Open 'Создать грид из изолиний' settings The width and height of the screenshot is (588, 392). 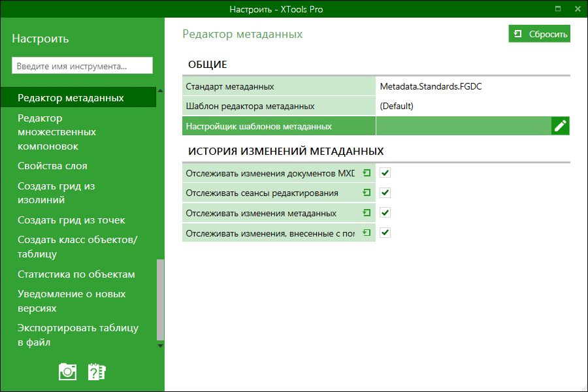click(78, 193)
